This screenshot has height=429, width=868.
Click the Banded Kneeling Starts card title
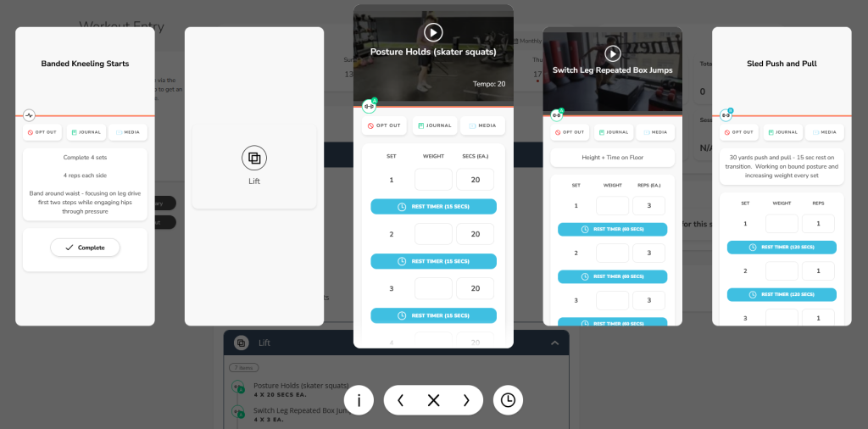(85, 64)
